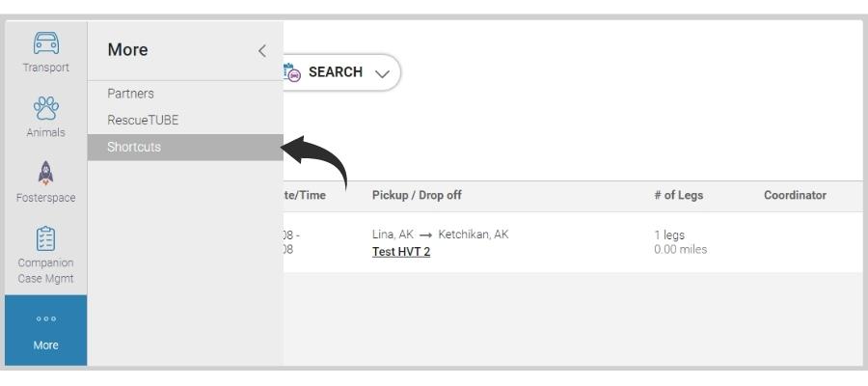Click the three-dot More icon

[x=46, y=319]
